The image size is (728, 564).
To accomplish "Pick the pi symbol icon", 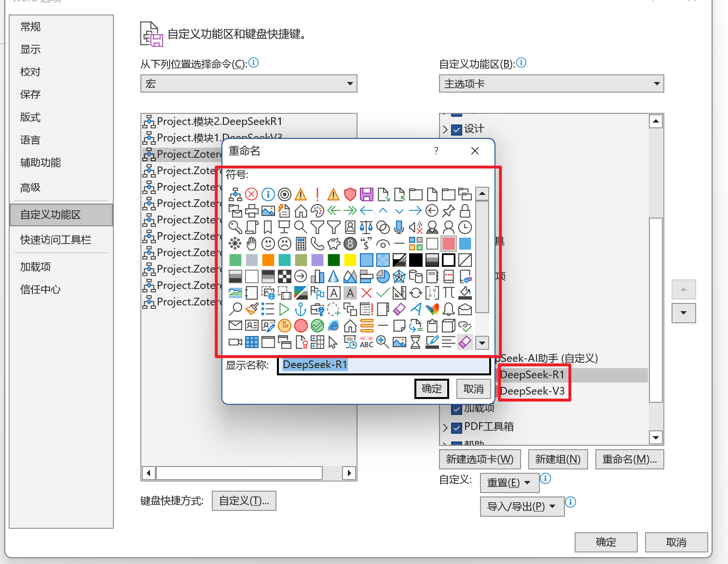I will tap(448, 293).
